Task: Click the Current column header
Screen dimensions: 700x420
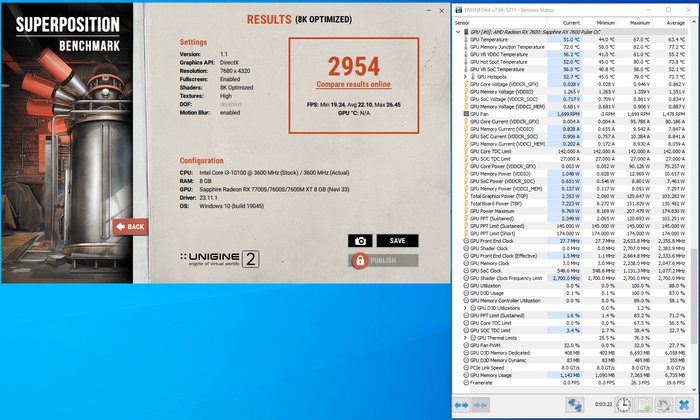Action: (x=564, y=23)
